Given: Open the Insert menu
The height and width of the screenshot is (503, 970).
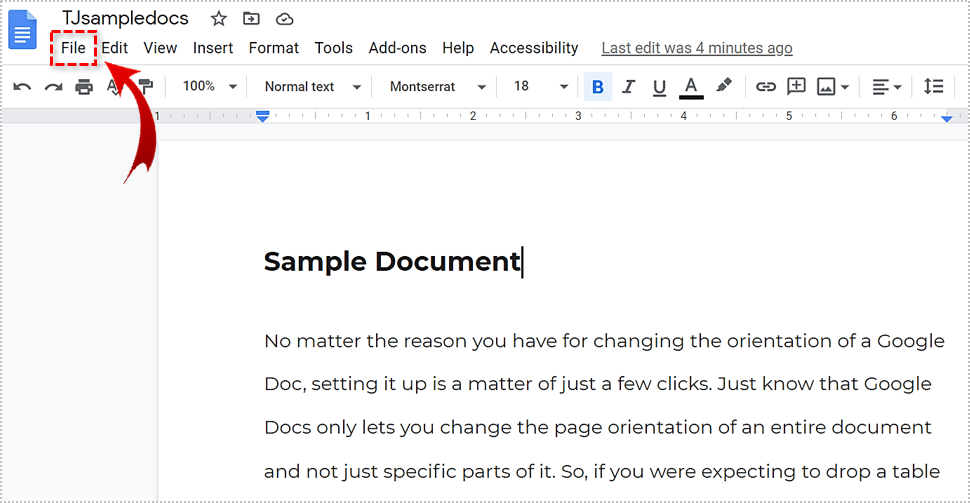Looking at the screenshot, I should (x=213, y=48).
